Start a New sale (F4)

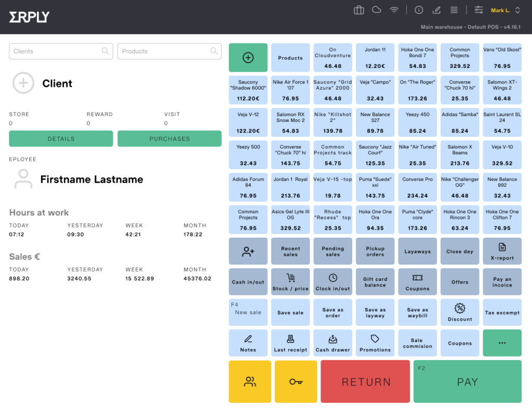(x=248, y=312)
